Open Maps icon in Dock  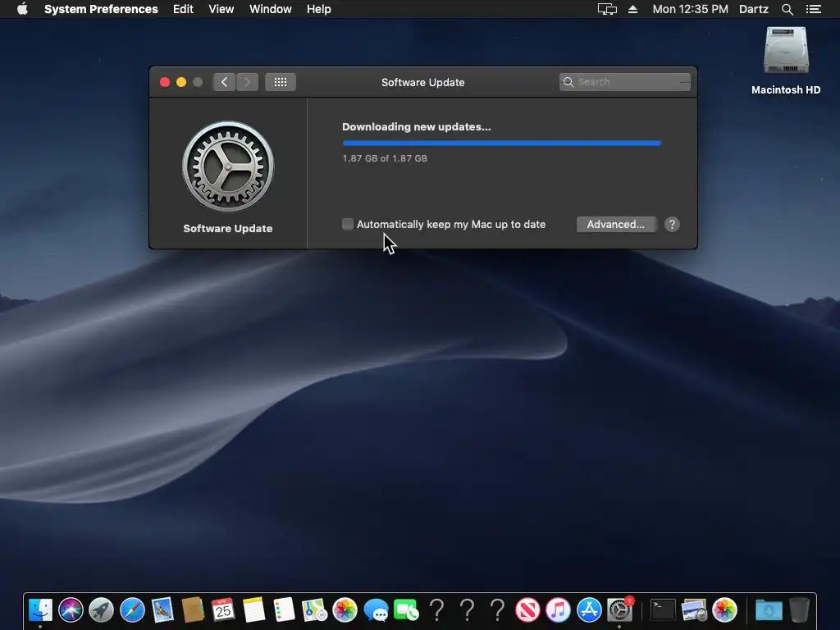pos(314,609)
